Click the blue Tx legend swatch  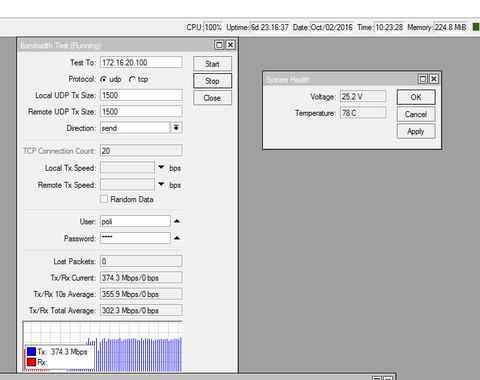tap(31, 352)
